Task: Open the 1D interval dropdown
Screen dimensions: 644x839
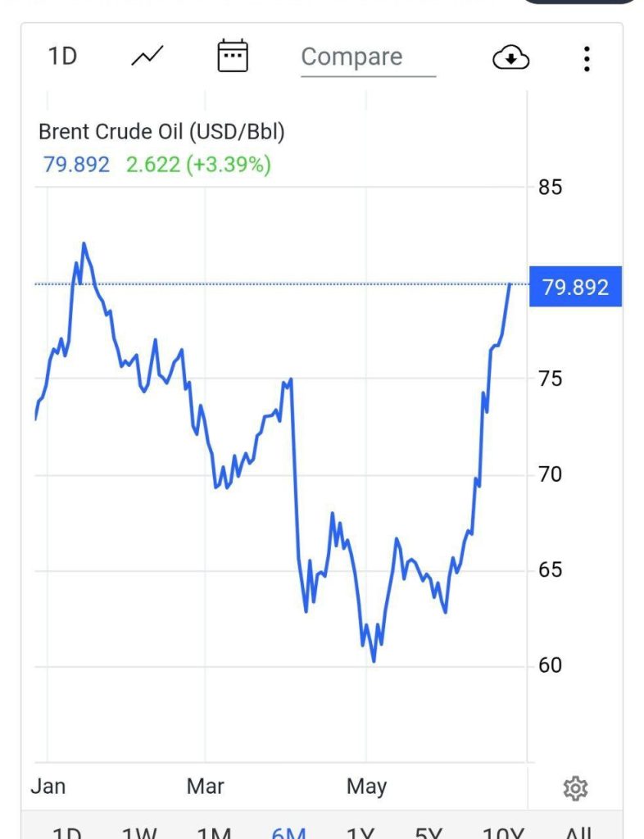Action: [x=63, y=57]
